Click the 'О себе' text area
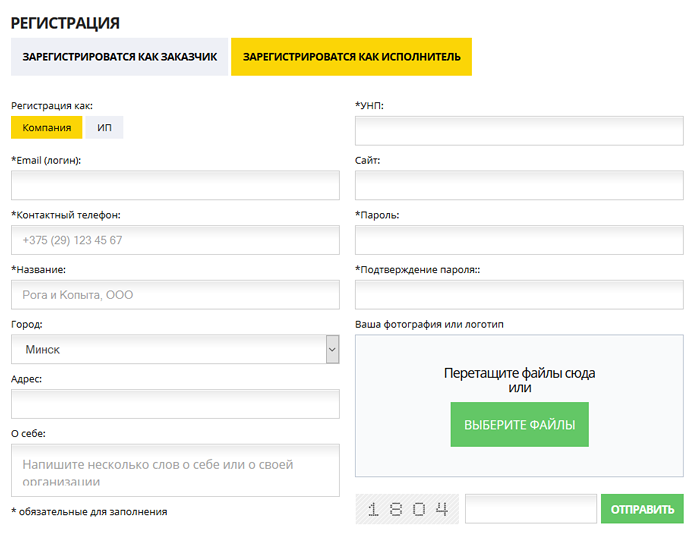Image resolution: width=700 pixels, height=544 pixels. 175,470
